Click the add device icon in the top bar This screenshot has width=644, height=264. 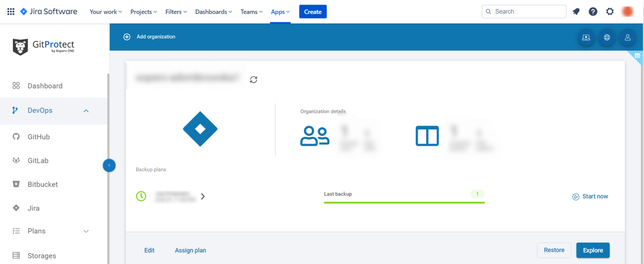click(586, 37)
